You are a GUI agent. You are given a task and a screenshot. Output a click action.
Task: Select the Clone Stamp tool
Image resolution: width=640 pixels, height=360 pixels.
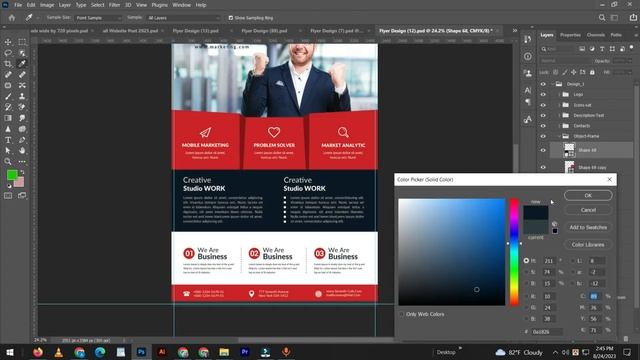(x=22, y=96)
